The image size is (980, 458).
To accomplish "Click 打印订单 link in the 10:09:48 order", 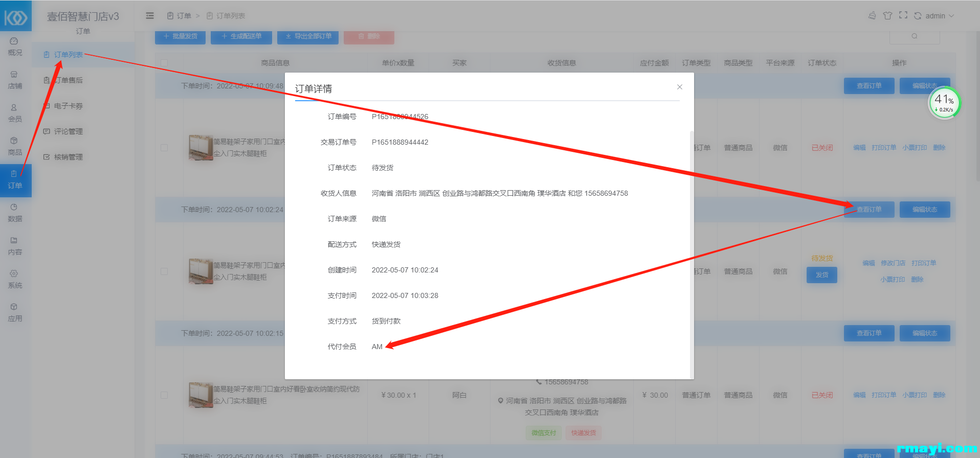I will pos(884,148).
